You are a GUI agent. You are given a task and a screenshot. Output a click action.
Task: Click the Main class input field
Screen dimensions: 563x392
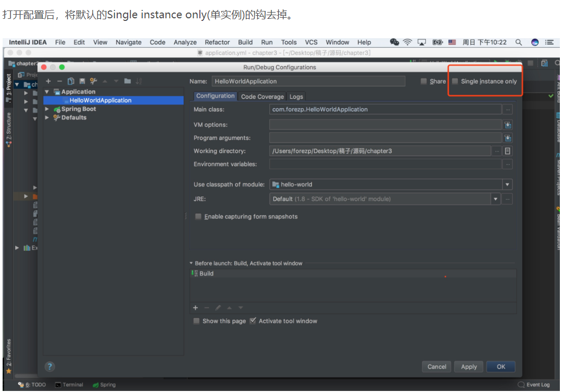pos(385,109)
